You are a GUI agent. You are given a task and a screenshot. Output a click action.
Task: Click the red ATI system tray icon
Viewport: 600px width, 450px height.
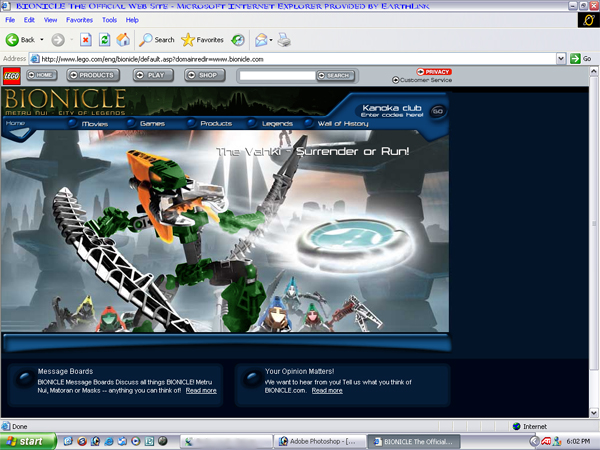(x=546, y=442)
